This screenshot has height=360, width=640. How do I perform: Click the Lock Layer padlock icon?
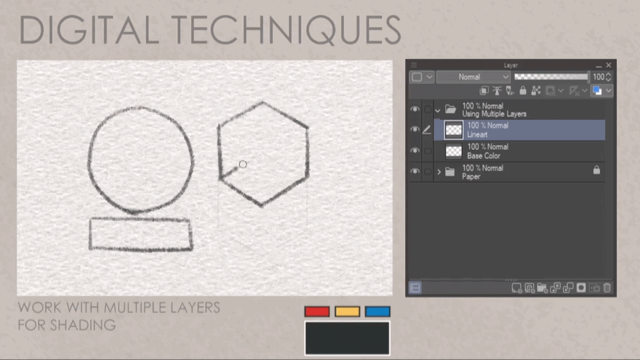point(523,91)
